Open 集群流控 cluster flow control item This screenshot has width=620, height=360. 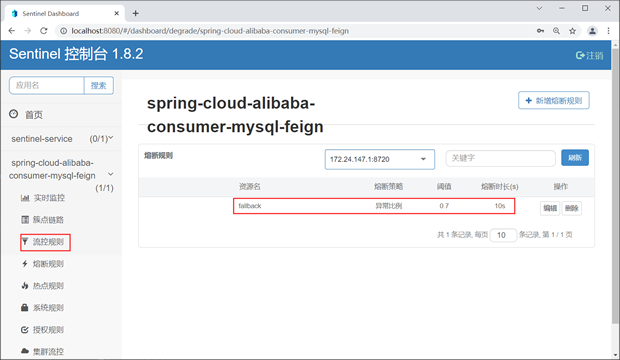tap(43, 351)
